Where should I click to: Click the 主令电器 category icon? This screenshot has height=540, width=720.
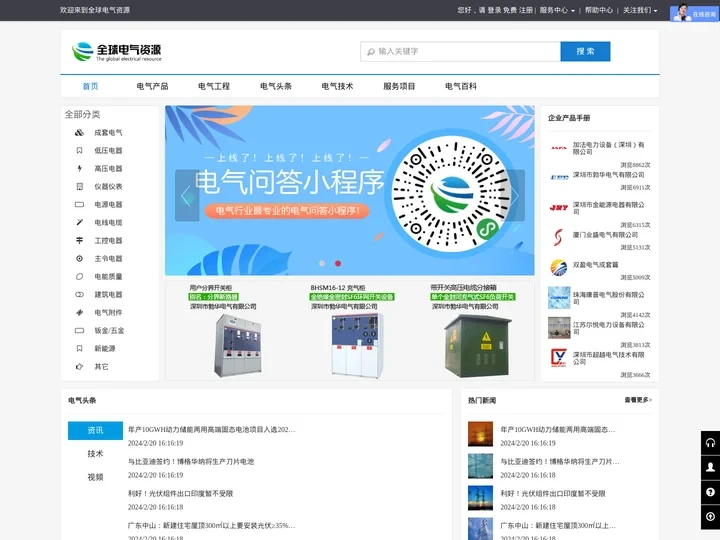79,259
